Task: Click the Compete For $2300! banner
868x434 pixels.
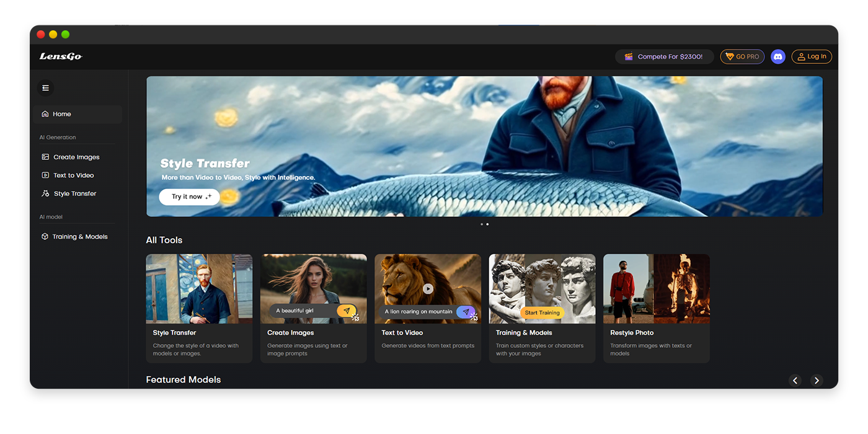Action: tap(664, 56)
